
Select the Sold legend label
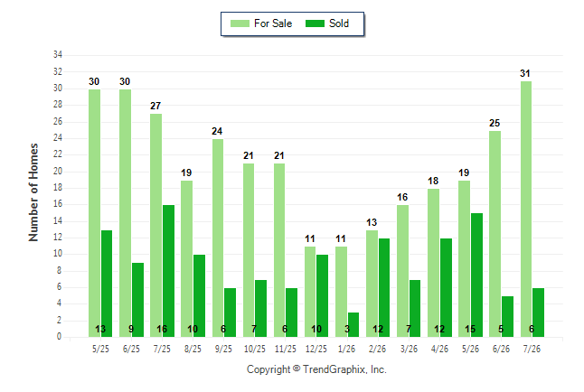339,23
